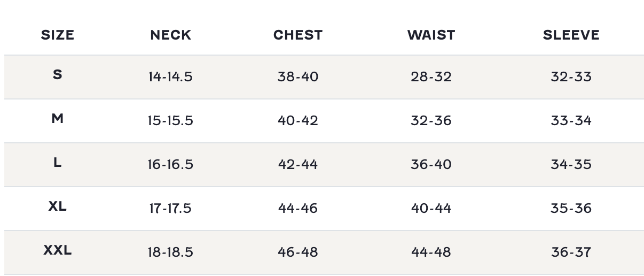Click neck measurement 17-17.5

[x=170, y=209]
